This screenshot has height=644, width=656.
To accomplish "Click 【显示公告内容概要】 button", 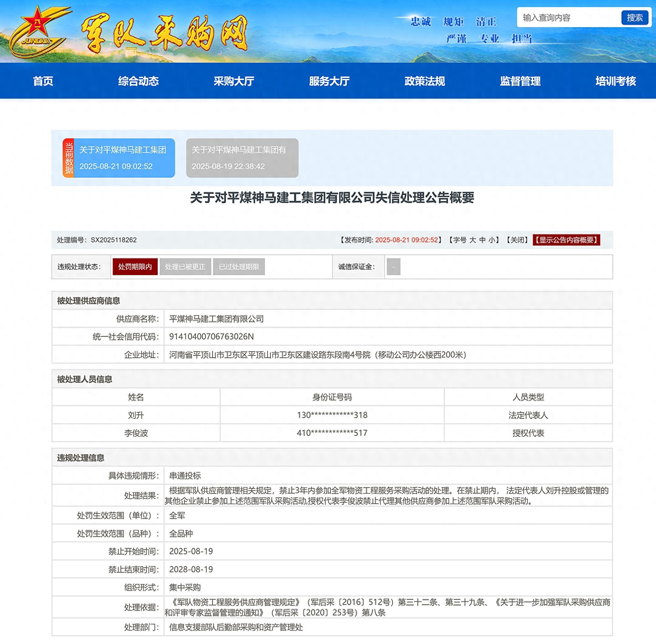I will pos(566,240).
